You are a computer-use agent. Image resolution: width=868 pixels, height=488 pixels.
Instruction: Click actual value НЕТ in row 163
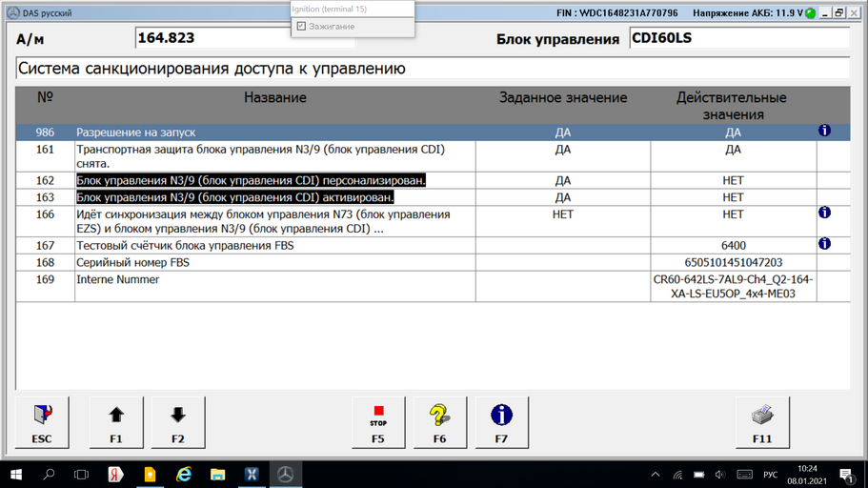733,197
